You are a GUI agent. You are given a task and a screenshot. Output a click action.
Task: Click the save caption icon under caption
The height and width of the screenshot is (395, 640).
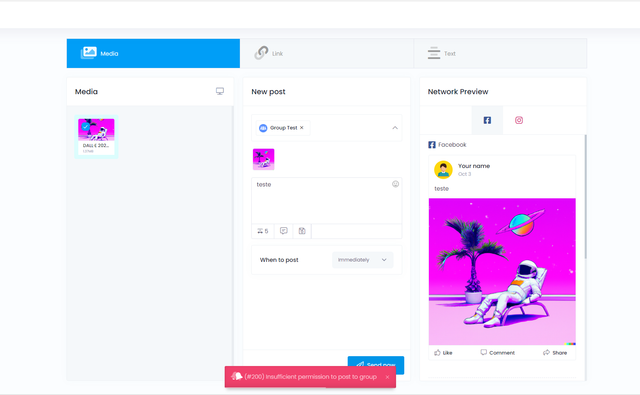point(302,231)
